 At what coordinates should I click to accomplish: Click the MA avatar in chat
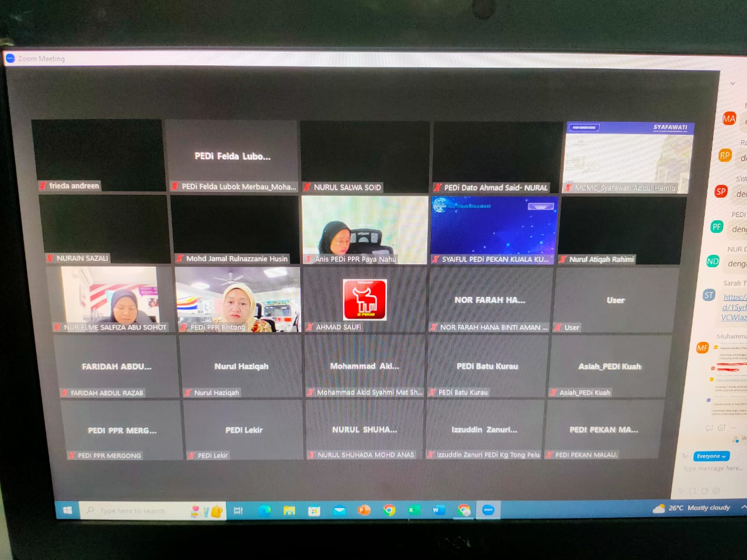pos(729,119)
